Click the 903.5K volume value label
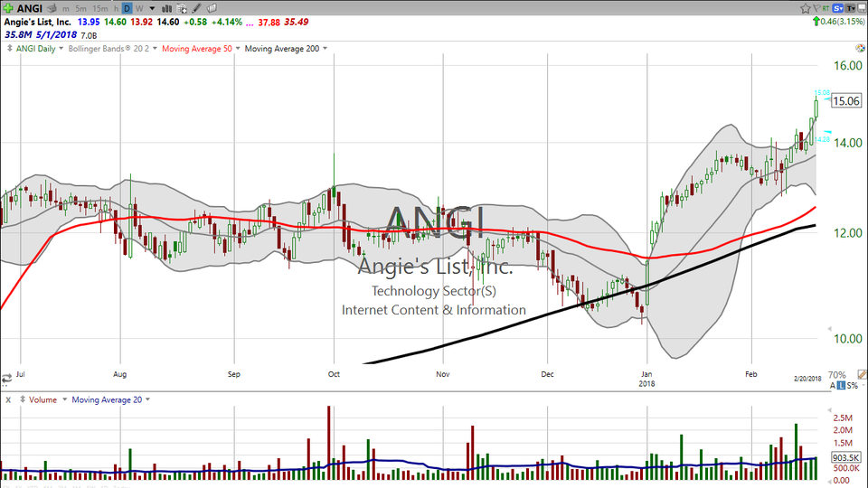The image size is (868, 488). click(846, 457)
